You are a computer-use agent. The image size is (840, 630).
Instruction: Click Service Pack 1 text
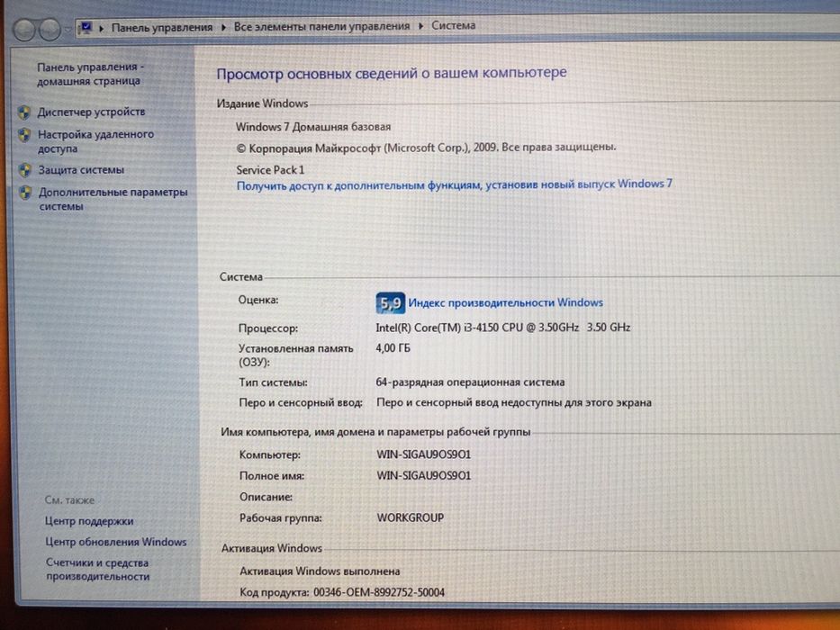click(270, 170)
